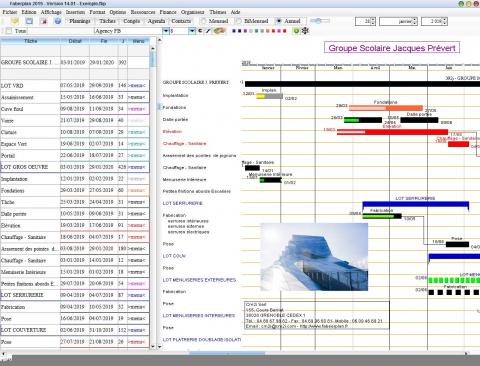The width and height of the screenshot is (480, 366).
Task: Click task list scrollbar down arrow
Action: point(153,347)
